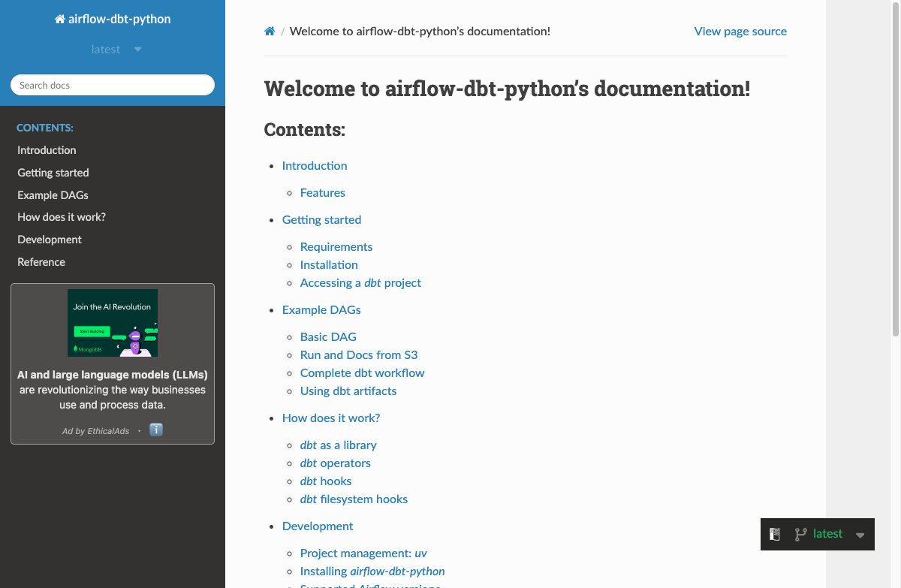Open the Example DAGs contents link

[x=321, y=310]
